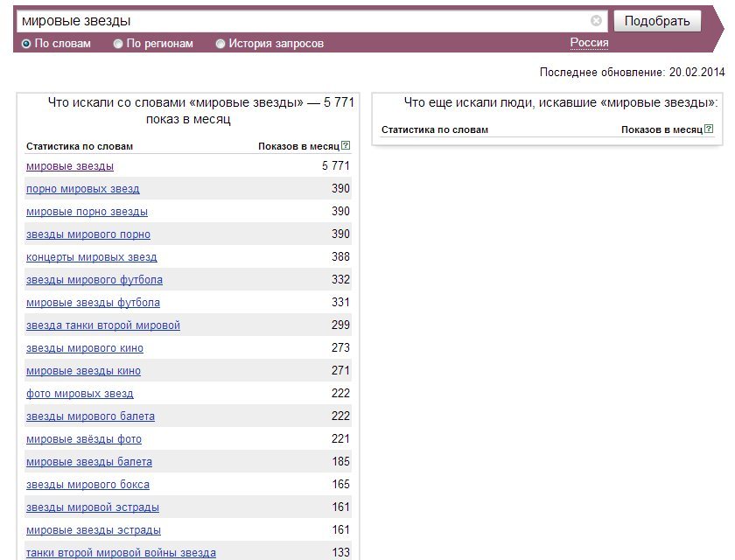
Task: Click the 133 count in the last row
Action: click(x=340, y=553)
